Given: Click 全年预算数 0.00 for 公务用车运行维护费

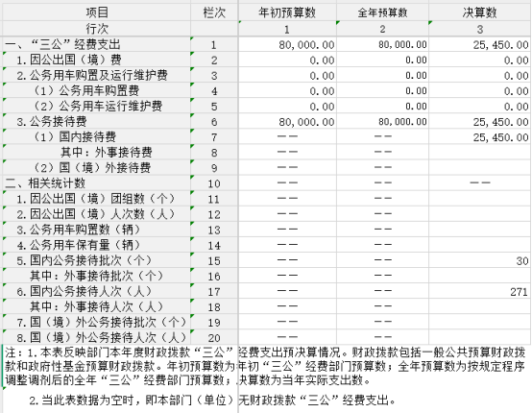Looking at the screenshot, I should point(416,107).
